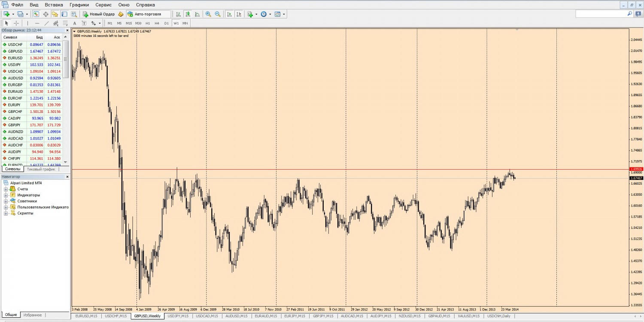Open Indicators dropdown arrow
The image size is (644, 322).
click(256, 14)
